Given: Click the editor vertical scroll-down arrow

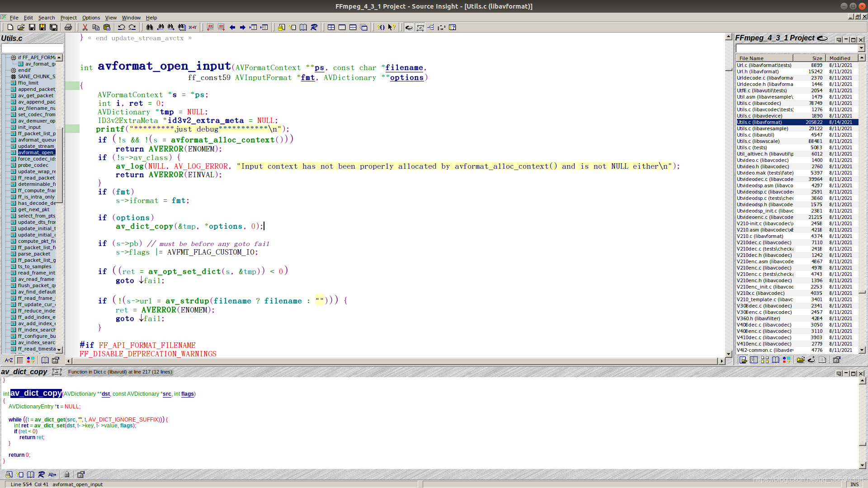Looking at the screenshot, I should pyautogui.click(x=728, y=354).
